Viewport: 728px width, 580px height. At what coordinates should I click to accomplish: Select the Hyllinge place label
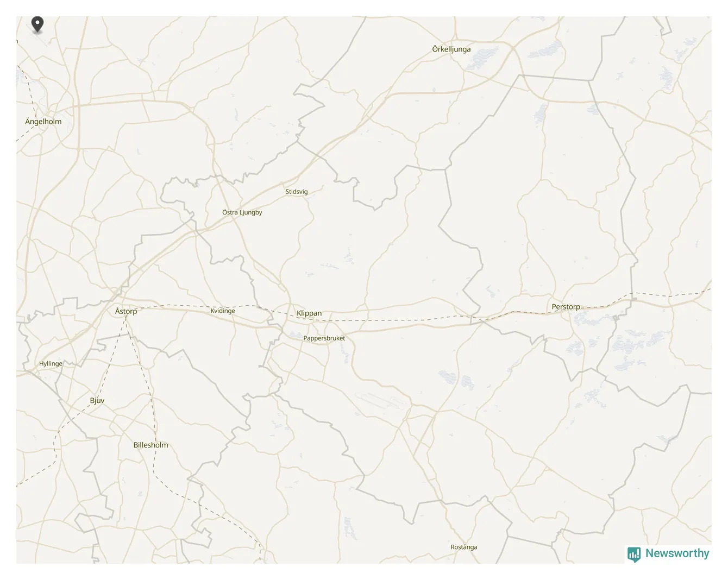click(x=51, y=364)
